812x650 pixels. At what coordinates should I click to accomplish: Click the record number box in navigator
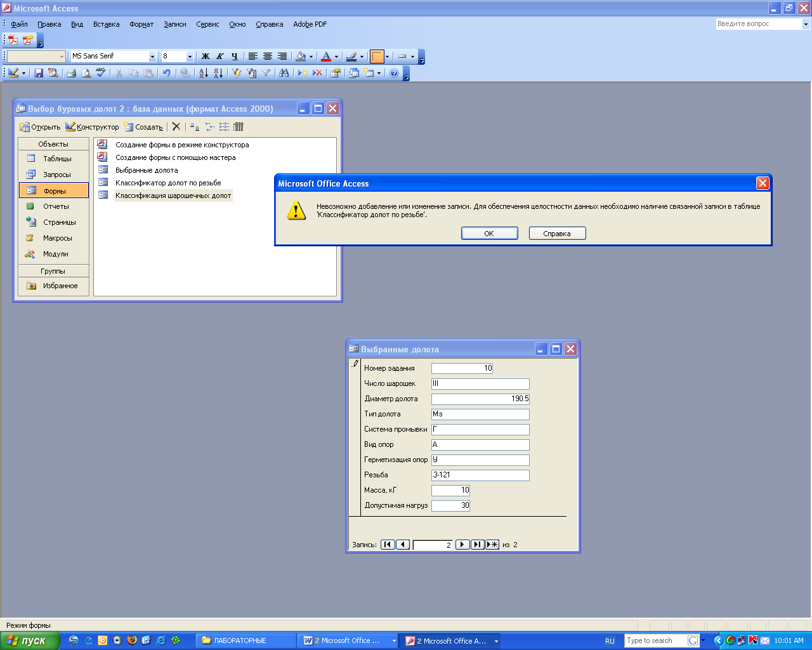[x=433, y=545]
